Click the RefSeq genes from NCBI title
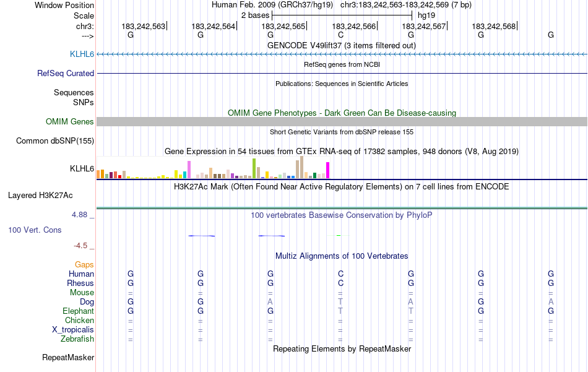588x372 pixels. [342, 64]
